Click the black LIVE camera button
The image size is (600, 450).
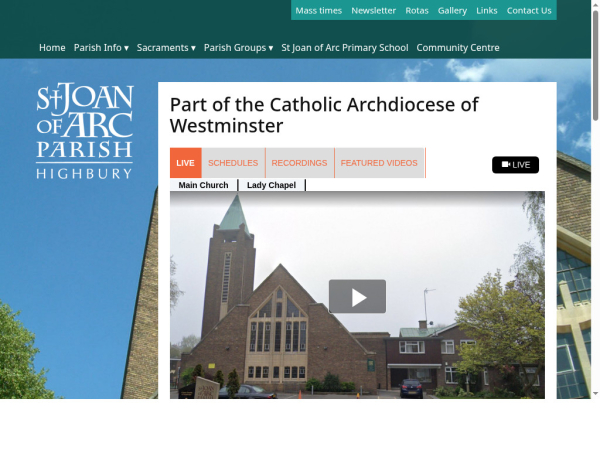[x=515, y=165]
